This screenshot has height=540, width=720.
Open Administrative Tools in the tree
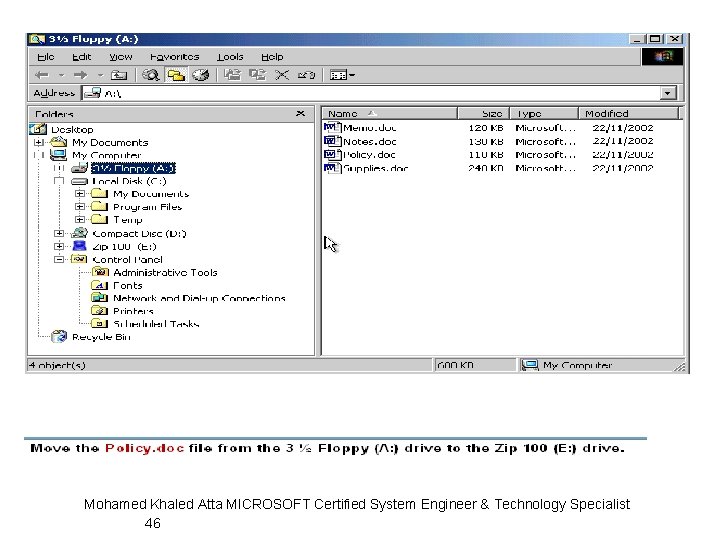165,273
